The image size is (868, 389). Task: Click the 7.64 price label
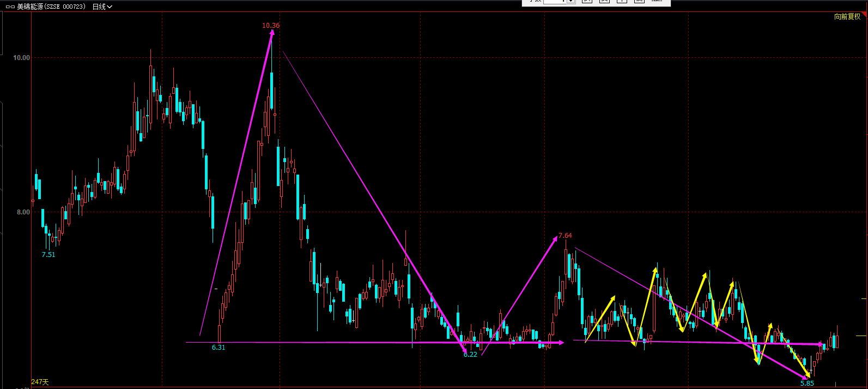click(x=566, y=236)
